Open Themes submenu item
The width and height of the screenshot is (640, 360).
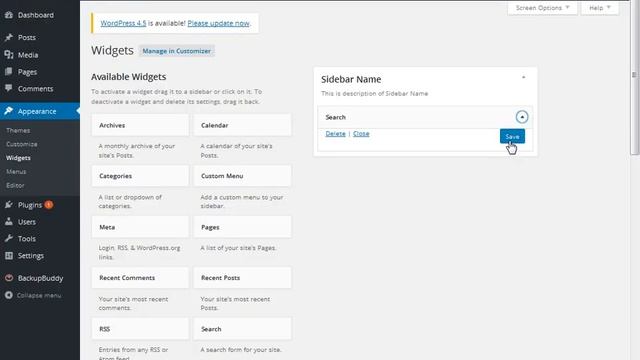18,131
